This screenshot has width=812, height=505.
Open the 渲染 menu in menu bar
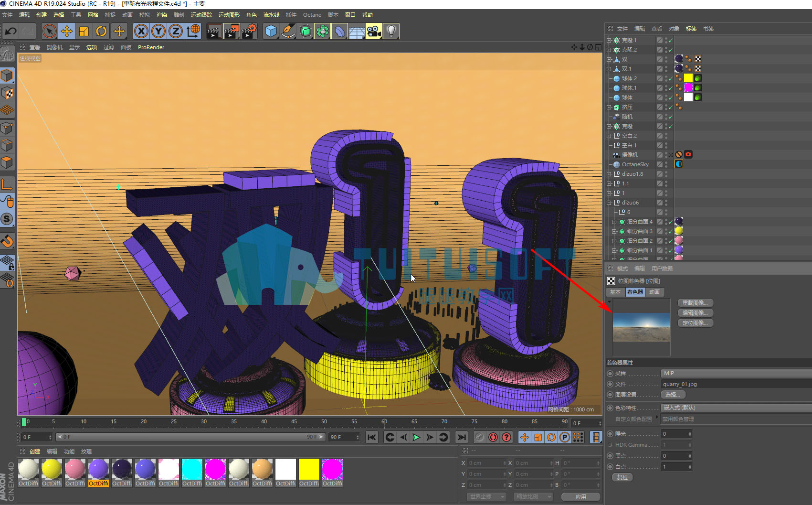162,15
